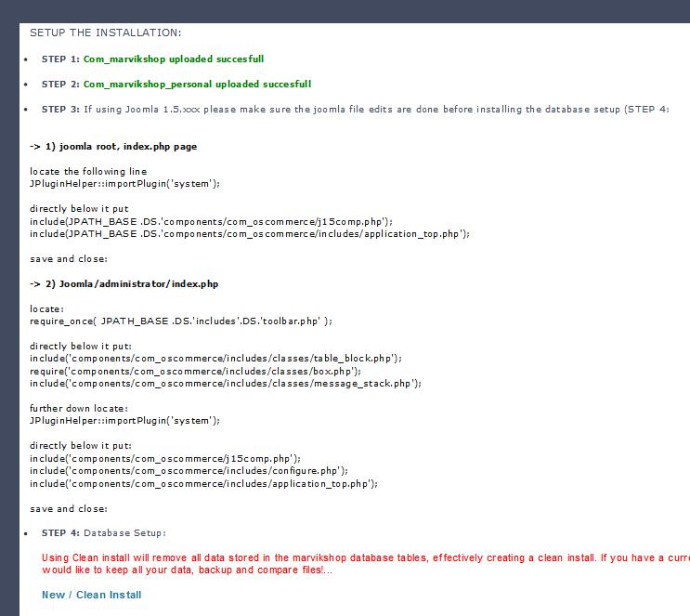
Task: Click 'Com_marvikshop_personal uploaded succesfull' status text
Action: 198,85
